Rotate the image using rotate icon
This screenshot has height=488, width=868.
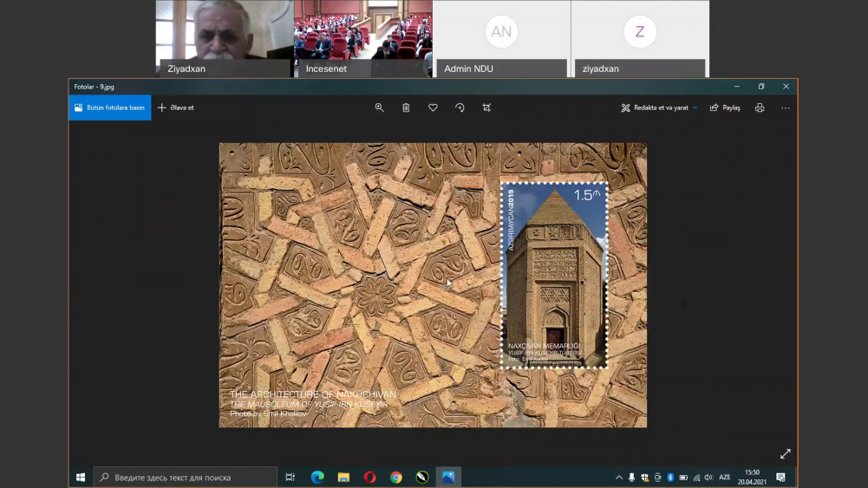tap(460, 107)
